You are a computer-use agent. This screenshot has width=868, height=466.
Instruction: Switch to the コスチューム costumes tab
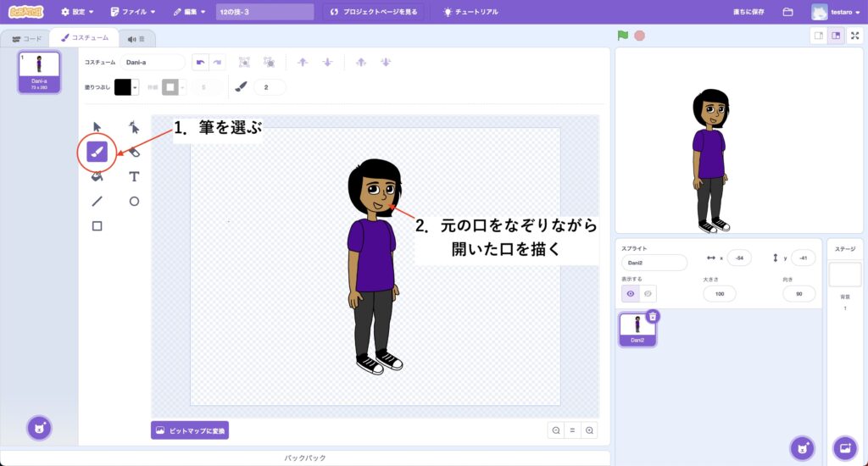point(84,37)
